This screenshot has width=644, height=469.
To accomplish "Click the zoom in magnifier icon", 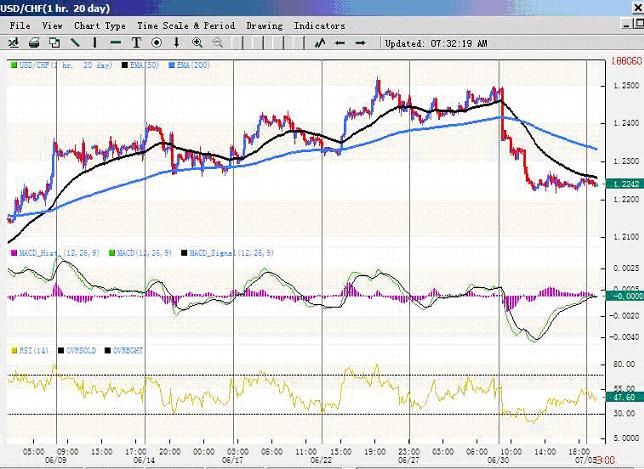I will 197,43.
